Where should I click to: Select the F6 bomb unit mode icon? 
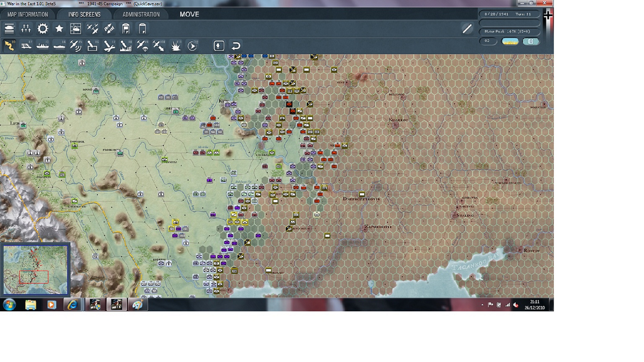point(92,46)
